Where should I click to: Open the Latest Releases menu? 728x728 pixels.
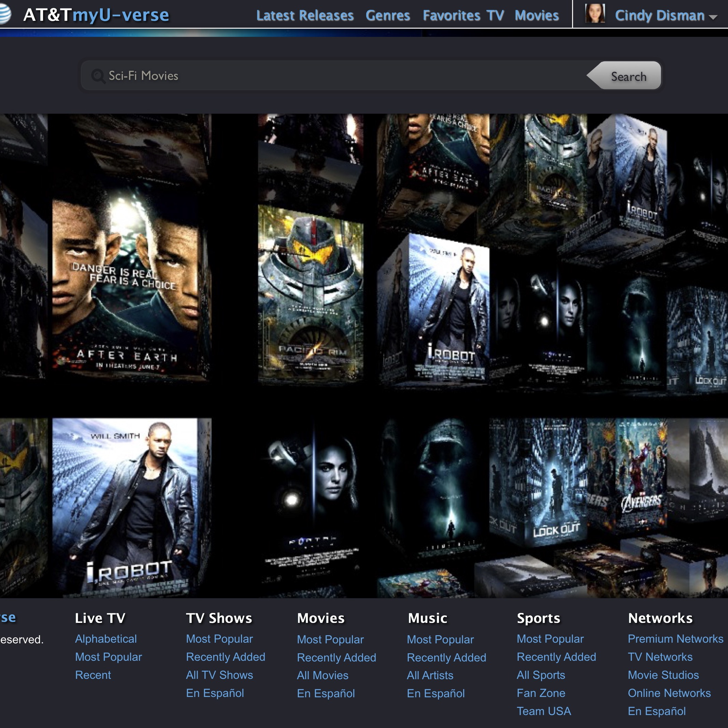(305, 15)
